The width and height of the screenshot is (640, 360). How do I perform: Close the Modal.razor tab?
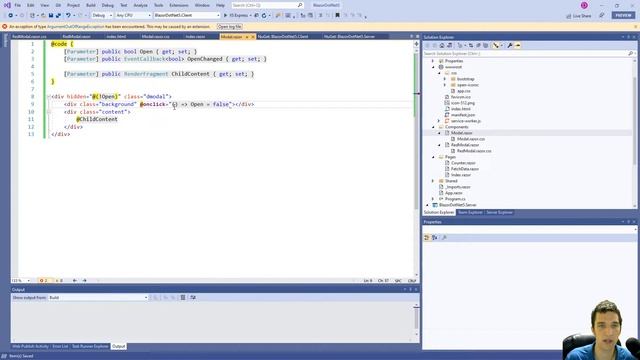pyautogui.click(x=253, y=37)
